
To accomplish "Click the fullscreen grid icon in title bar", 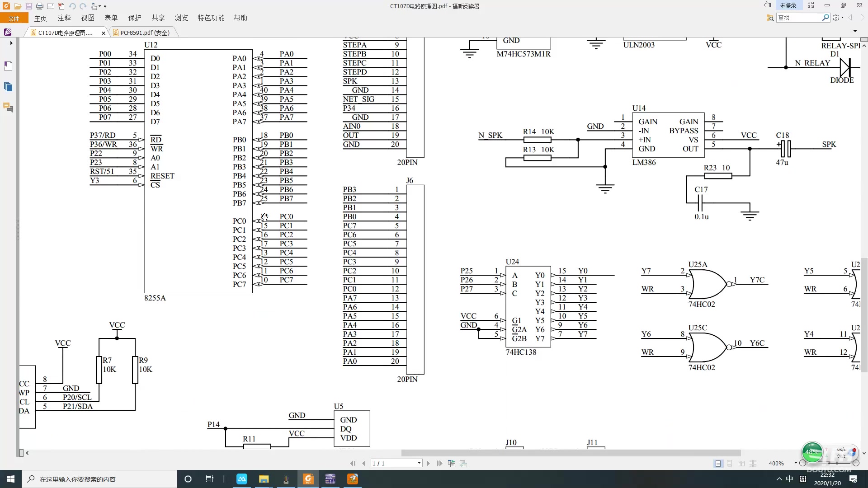I will (811, 5).
